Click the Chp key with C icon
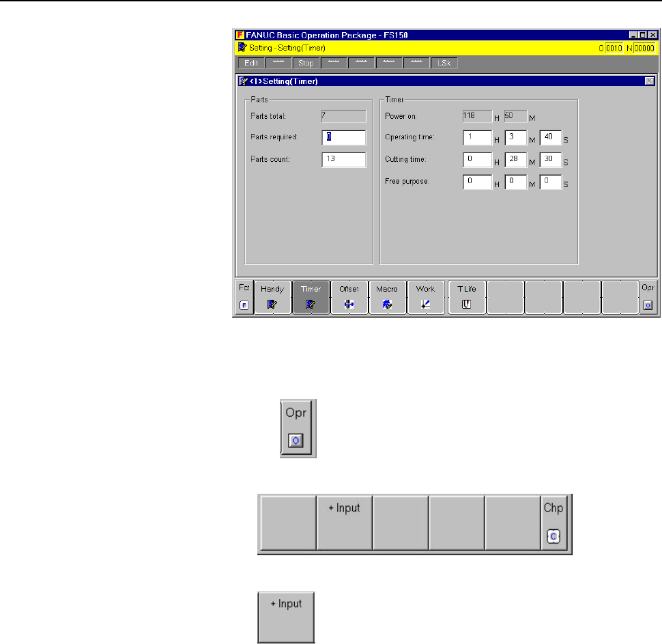Image resolution: width=662 pixels, height=644 pixels. pyautogui.click(x=553, y=523)
